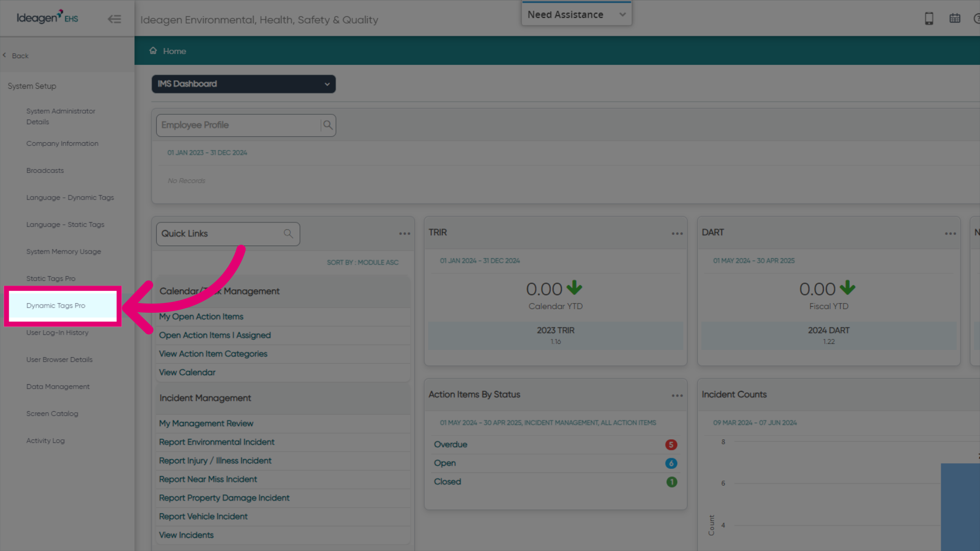Image resolution: width=980 pixels, height=551 pixels.
Task: Open Report Vehicle Incident link
Action: point(203,517)
